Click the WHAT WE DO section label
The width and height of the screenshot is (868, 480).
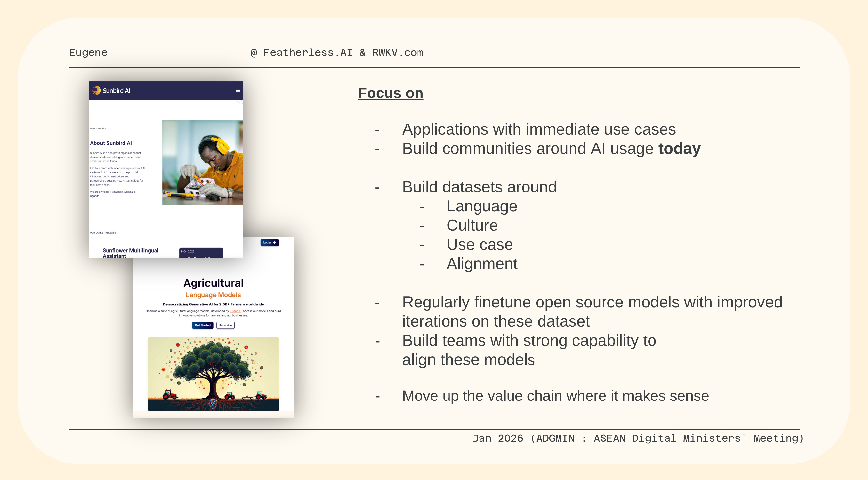[x=98, y=128]
